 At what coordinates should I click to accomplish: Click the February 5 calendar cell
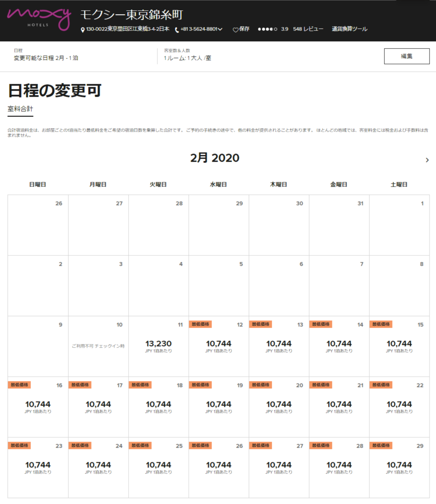[x=218, y=286]
